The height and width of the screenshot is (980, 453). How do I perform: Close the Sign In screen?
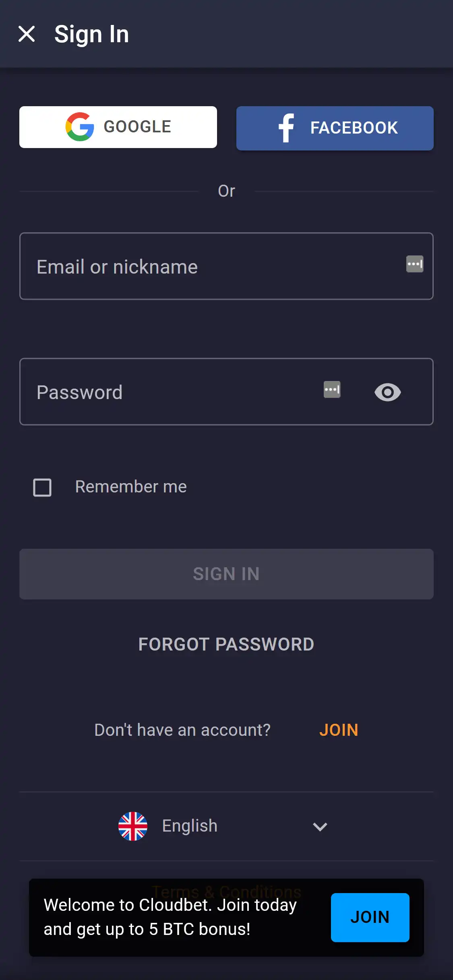click(x=27, y=34)
